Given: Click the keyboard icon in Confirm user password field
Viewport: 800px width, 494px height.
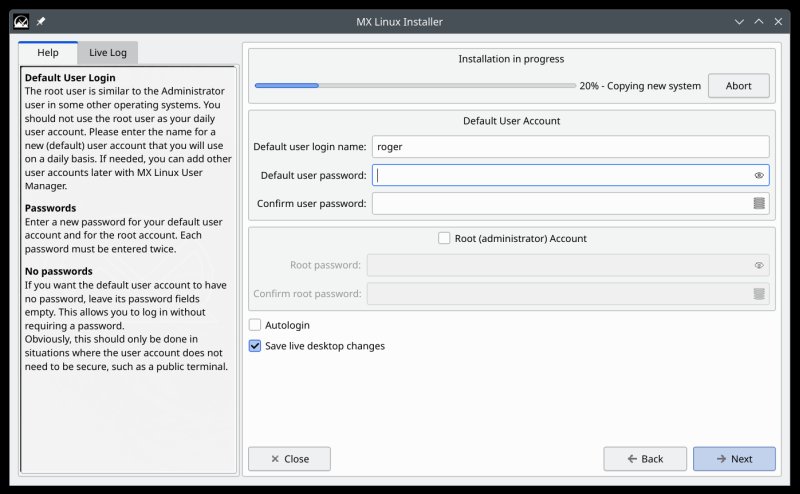Looking at the screenshot, I should (x=759, y=203).
